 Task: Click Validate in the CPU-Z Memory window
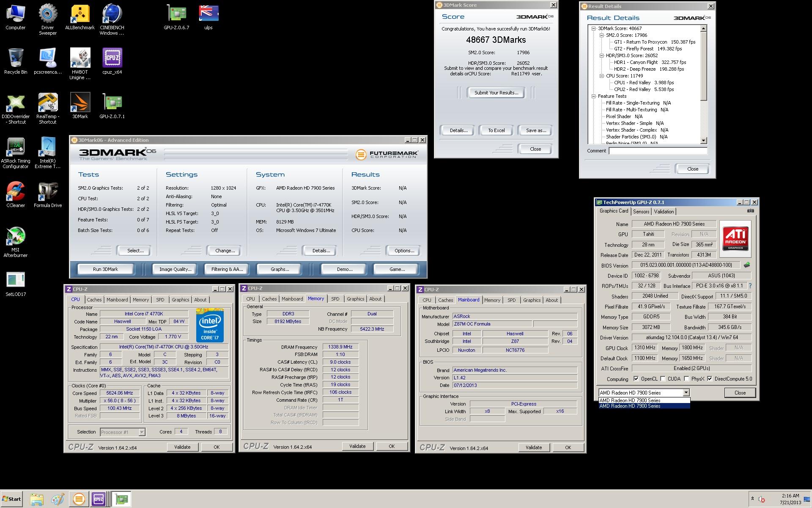pos(357,446)
